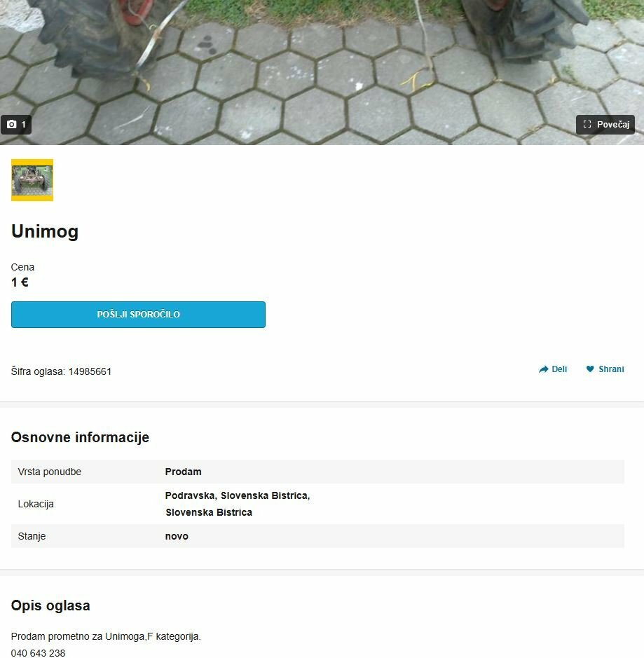Click the share arrow icon next to Deli

tap(543, 369)
